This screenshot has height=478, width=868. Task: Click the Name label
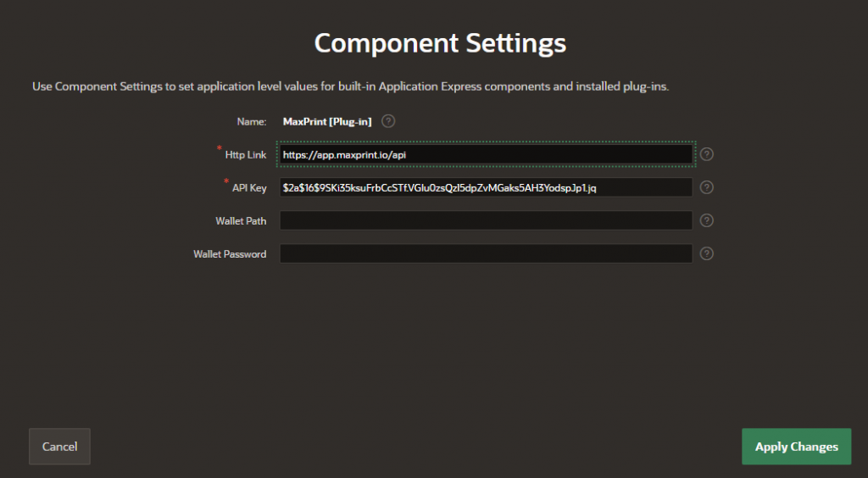(x=252, y=122)
